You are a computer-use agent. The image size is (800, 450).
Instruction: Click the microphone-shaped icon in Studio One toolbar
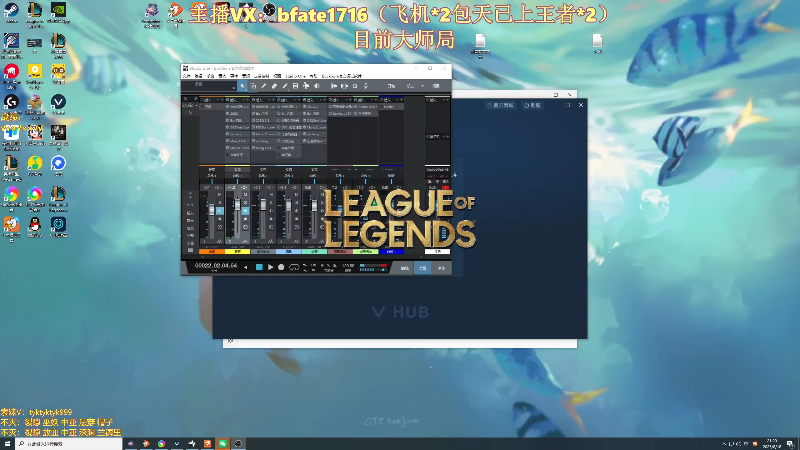click(x=366, y=86)
